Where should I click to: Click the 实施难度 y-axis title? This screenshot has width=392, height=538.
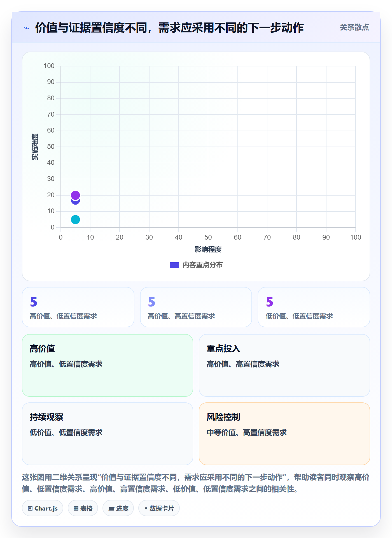click(x=35, y=147)
